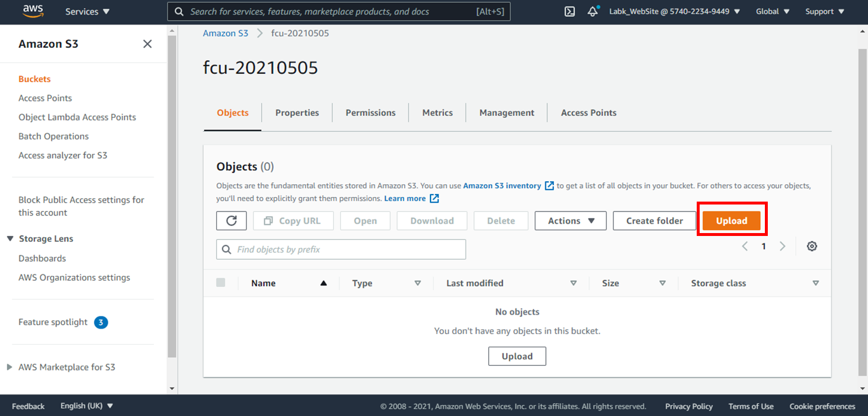This screenshot has width=868, height=416.
Task: Open Privacy Policy footer link
Action: point(689,406)
